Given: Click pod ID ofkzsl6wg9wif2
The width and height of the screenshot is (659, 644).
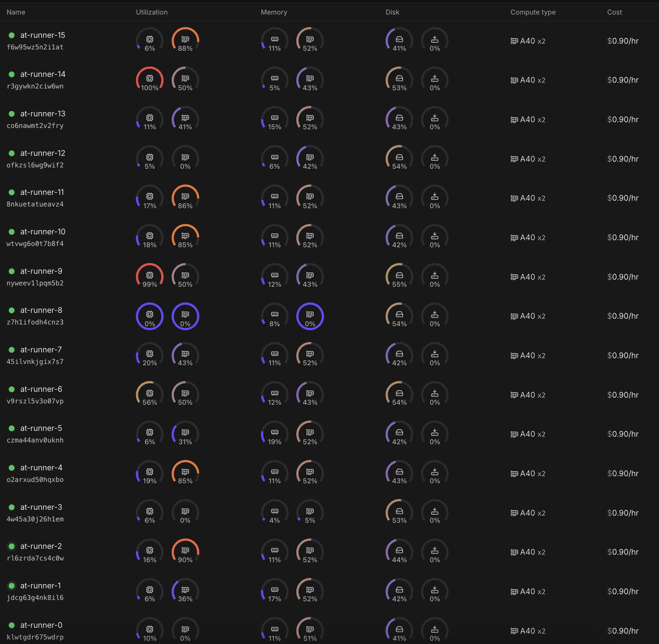Looking at the screenshot, I should (35, 165).
